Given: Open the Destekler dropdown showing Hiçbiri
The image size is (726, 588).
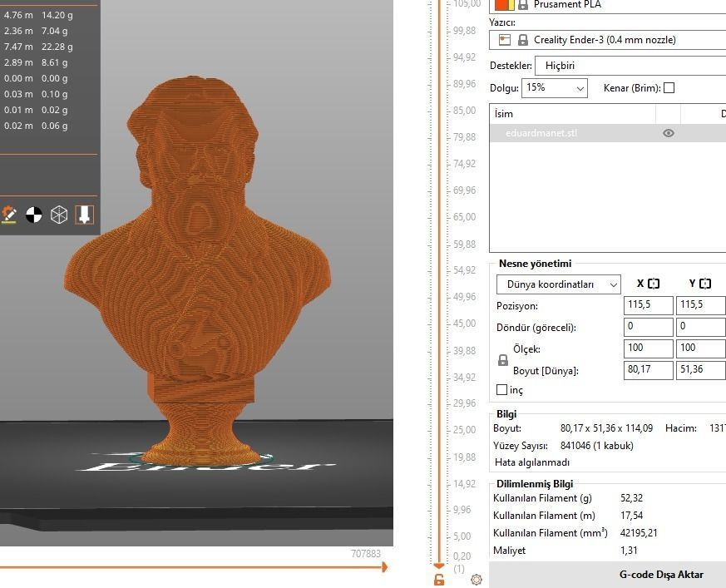Looking at the screenshot, I should 630,66.
